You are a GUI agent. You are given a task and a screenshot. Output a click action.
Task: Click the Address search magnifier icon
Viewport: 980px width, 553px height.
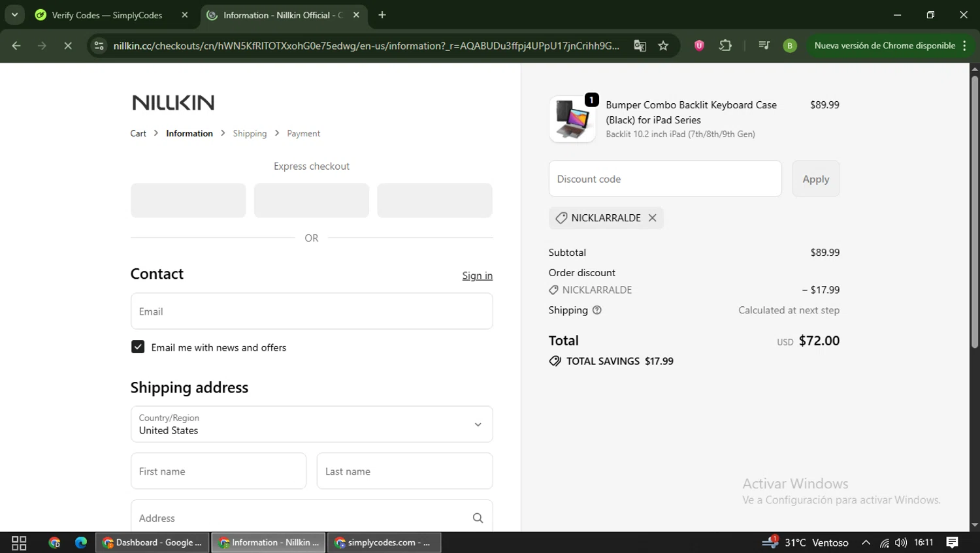478,518
